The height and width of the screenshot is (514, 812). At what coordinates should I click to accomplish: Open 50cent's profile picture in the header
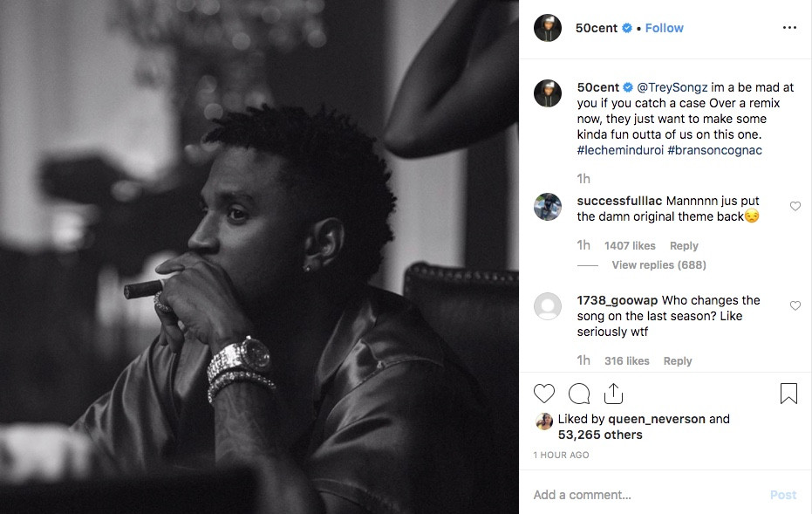point(548,28)
